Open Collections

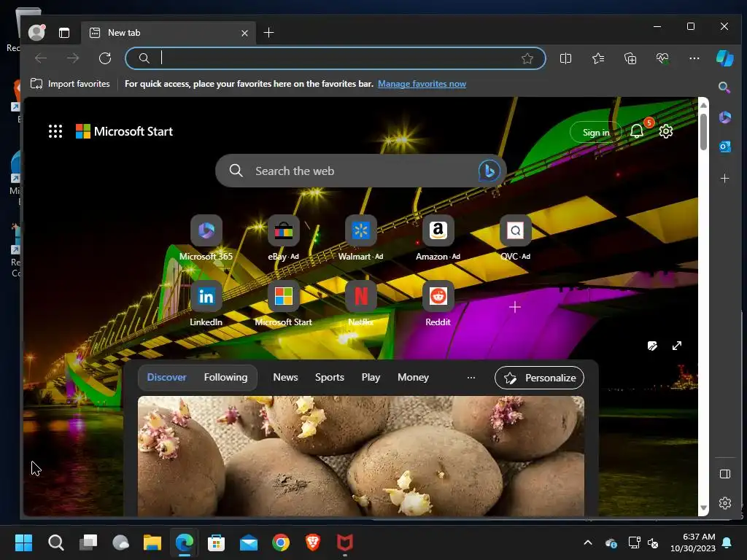630,58
